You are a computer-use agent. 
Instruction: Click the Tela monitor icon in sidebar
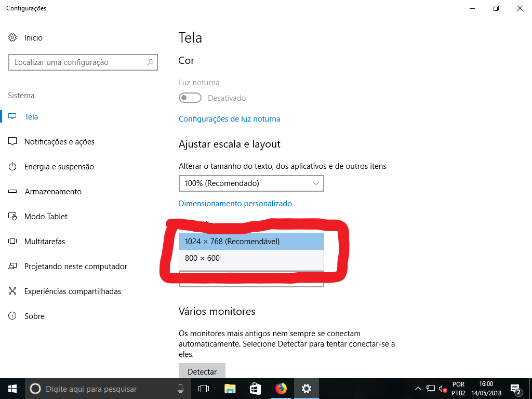coord(12,117)
